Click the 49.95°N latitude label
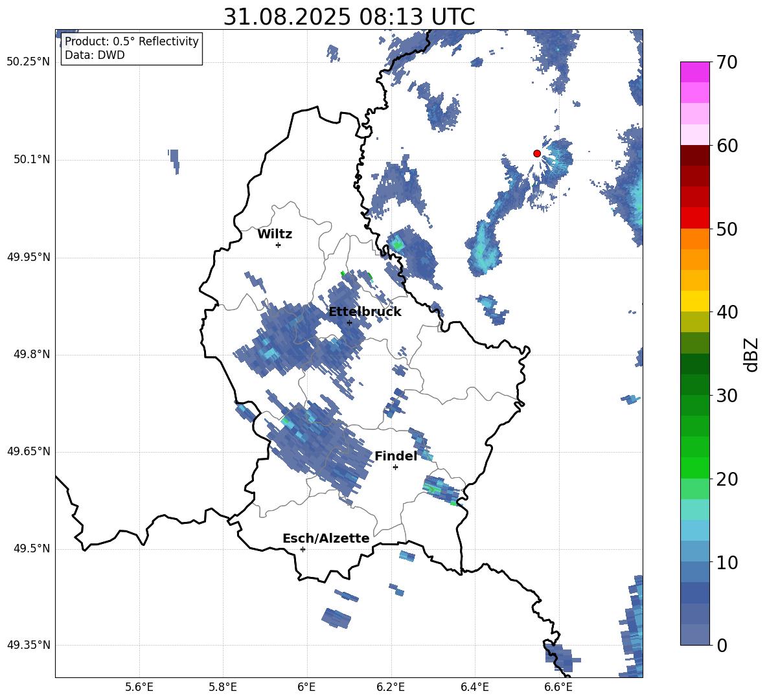The image size is (767, 700). pyautogui.click(x=29, y=257)
